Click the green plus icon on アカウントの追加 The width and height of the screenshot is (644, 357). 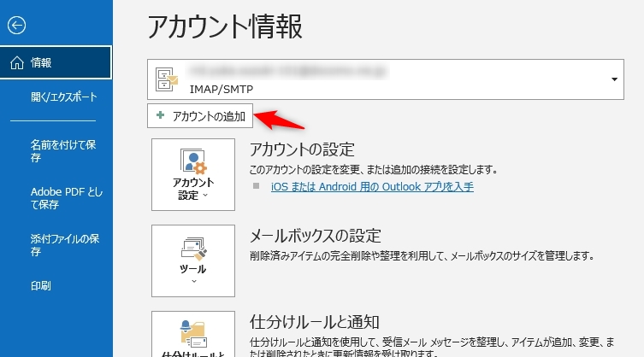(x=159, y=115)
